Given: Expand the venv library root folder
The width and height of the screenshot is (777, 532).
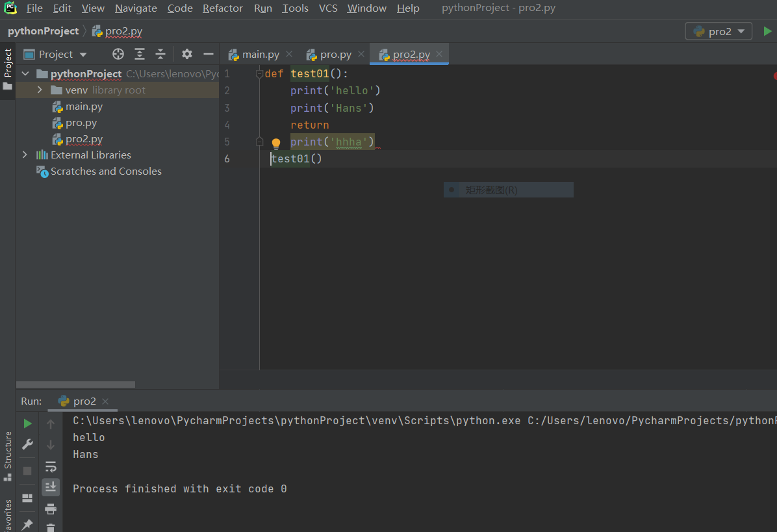Looking at the screenshot, I should (x=40, y=90).
